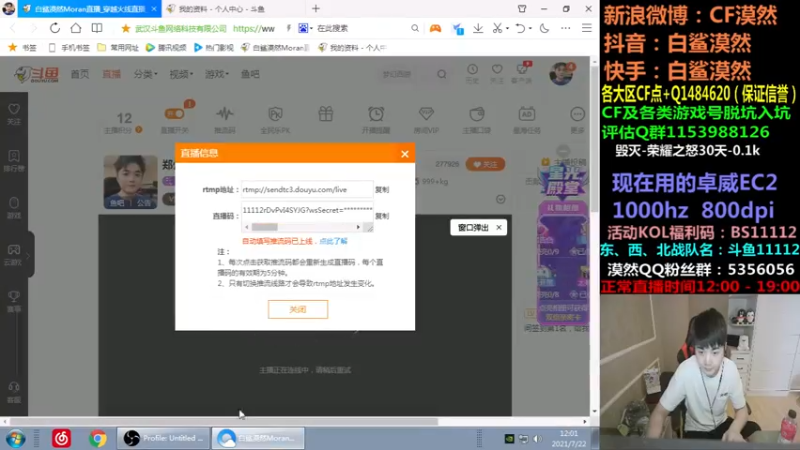This screenshot has width=800, height=450.
Task: Click the 在此搜索 search field
Action: [x=333, y=29]
